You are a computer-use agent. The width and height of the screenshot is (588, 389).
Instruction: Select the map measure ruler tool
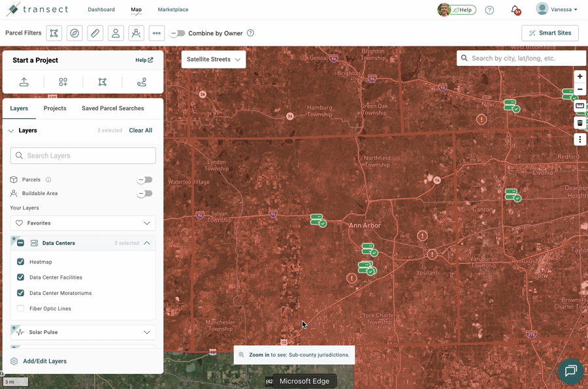(x=580, y=106)
